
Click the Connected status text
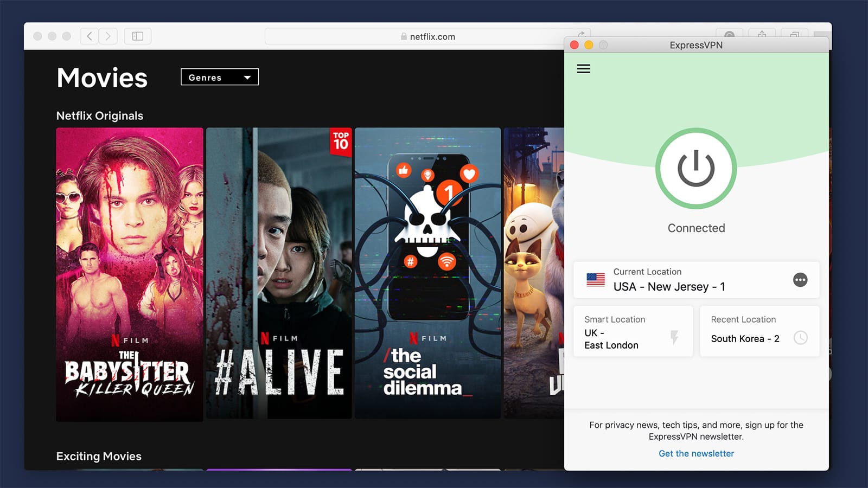tap(696, 228)
